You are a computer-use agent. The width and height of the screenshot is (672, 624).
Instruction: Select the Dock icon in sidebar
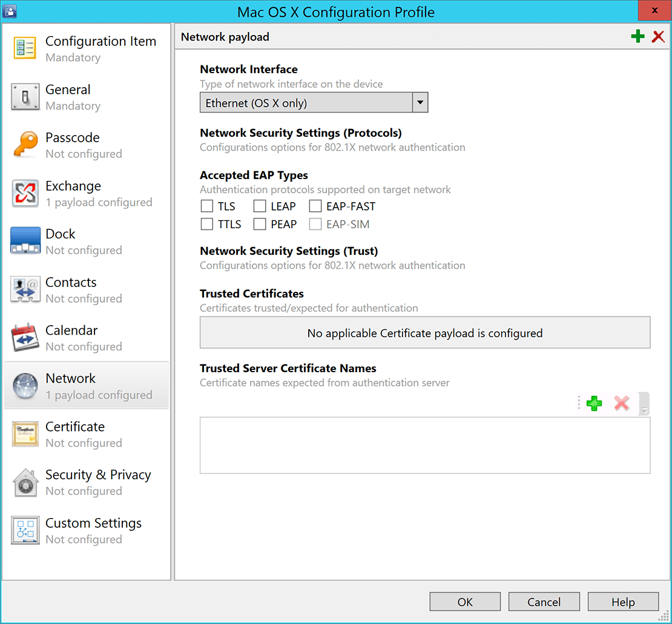point(25,241)
